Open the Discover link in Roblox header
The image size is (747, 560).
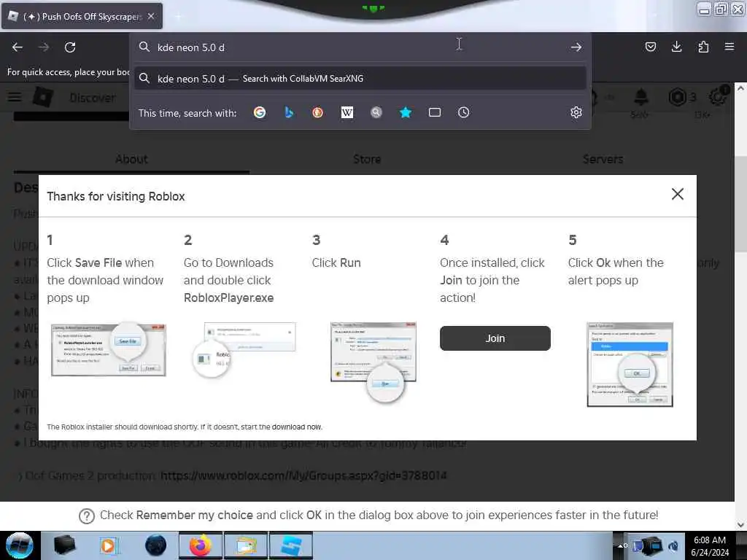(x=93, y=98)
